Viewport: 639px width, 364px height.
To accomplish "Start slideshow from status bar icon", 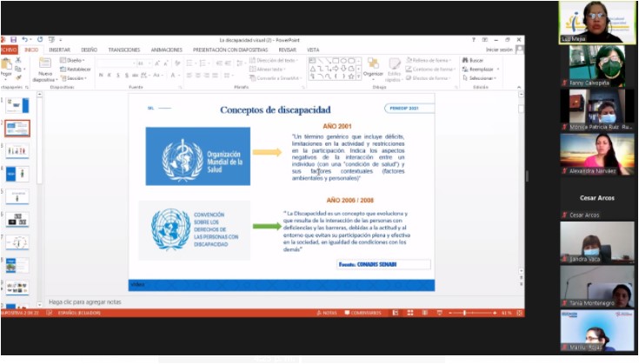I will tap(439, 313).
